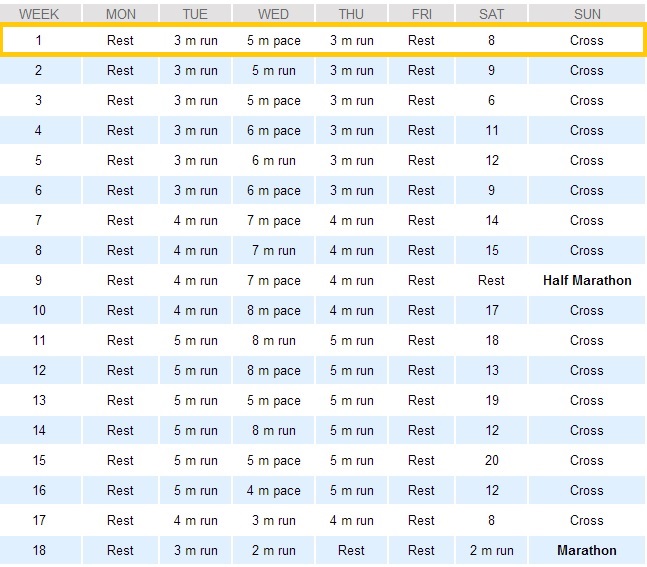Select Saturday's 19 cell in week 13
647x567 pixels.
[491, 400]
